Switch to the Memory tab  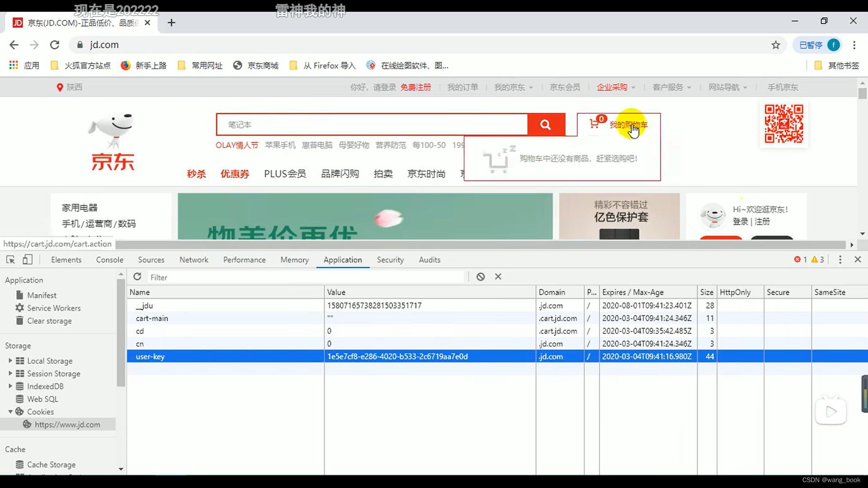click(x=294, y=260)
